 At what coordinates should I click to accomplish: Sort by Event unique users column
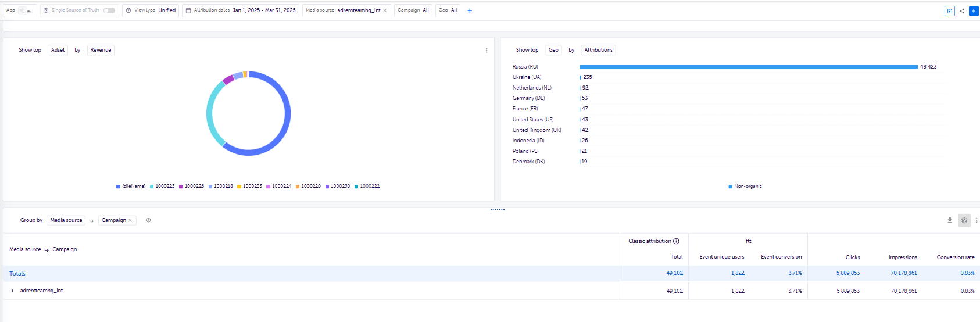point(722,257)
